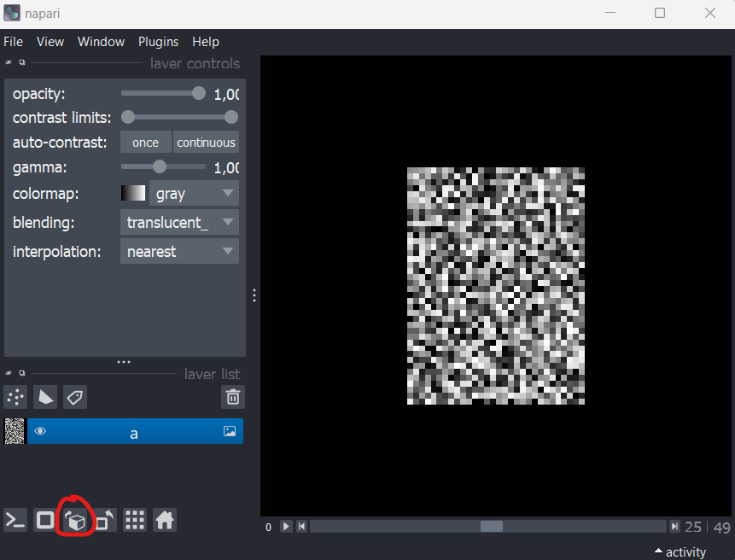Roll the displayed dimensions
Image resolution: width=735 pixels, height=560 pixels.
tap(75, 519)
